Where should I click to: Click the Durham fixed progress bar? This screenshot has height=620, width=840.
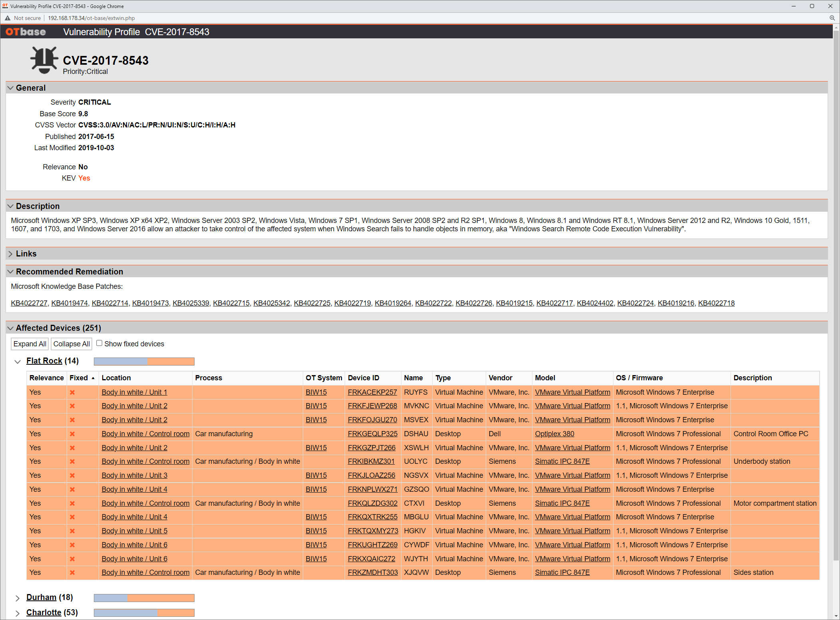(x=144, y=598)
